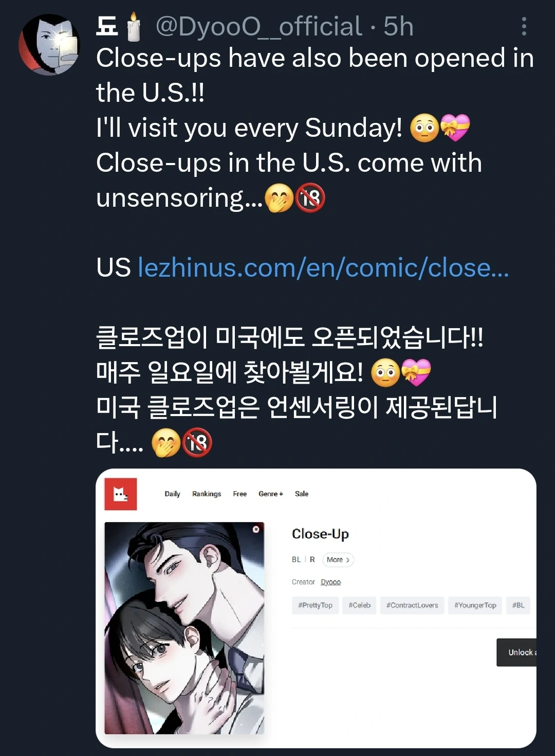Select the #Celeb tag
This screenshot has height=756, width=555.
[x=360, y=605]
